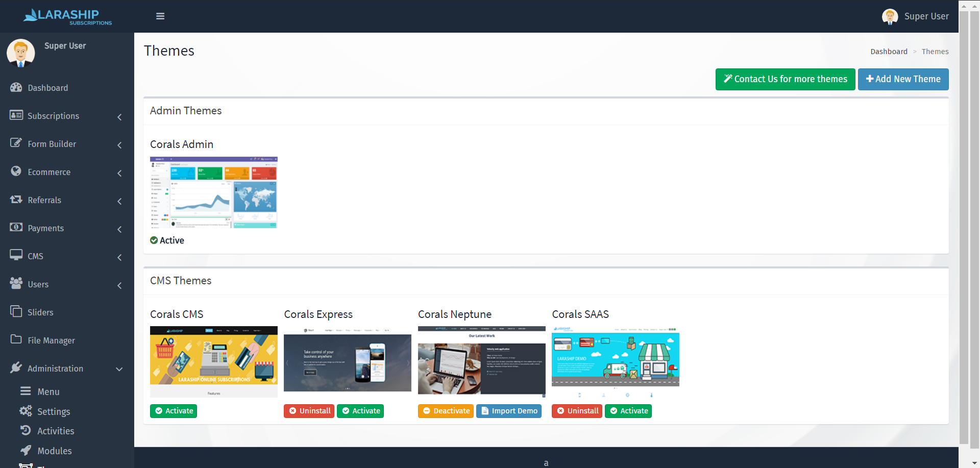The width and height of the screenshot is (980, 468).
Task: Deactivate the Corals Neptune theme
Action: (446, 411)
